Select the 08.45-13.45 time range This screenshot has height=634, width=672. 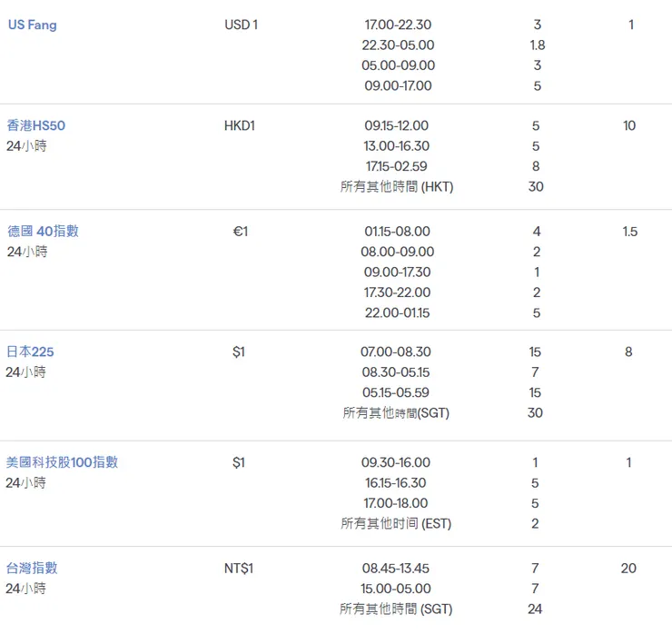pos(397,568)
